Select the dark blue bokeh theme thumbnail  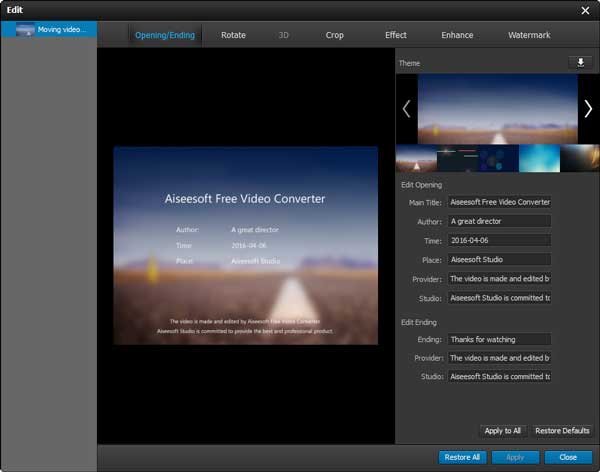click(x=498, y=158)
